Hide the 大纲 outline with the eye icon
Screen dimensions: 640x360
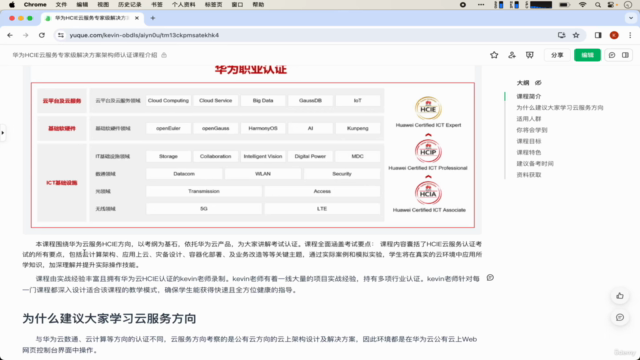(x=538, y=83)
